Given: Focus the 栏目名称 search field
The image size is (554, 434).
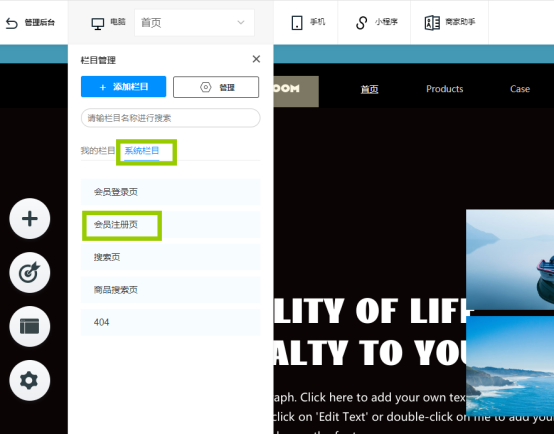Looking at the screenshot, I should [171, 118].
